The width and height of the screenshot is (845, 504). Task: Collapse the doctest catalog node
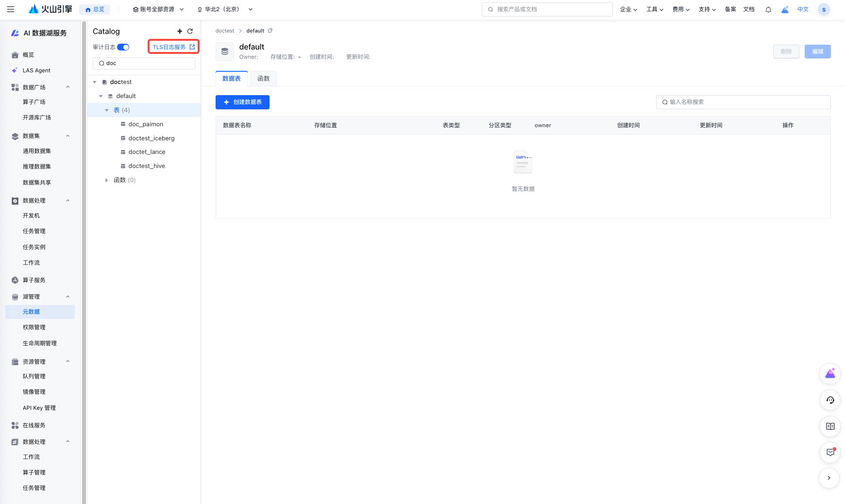pos(95,82)
